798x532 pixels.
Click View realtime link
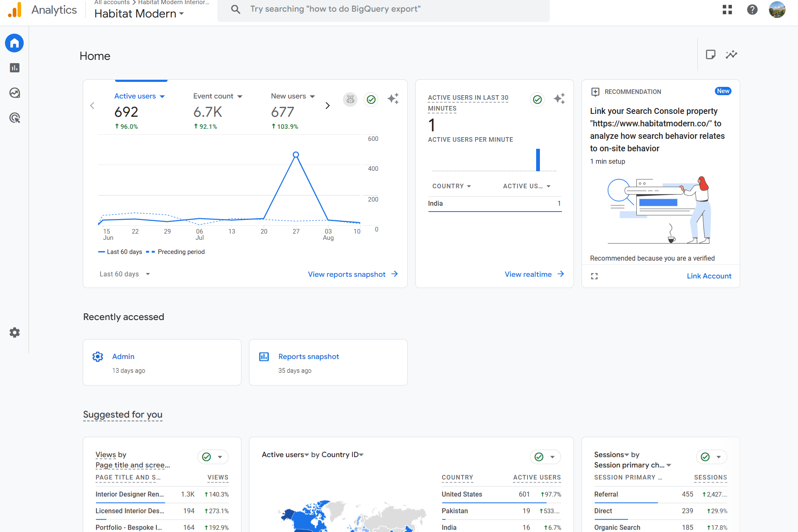point(534,274)
